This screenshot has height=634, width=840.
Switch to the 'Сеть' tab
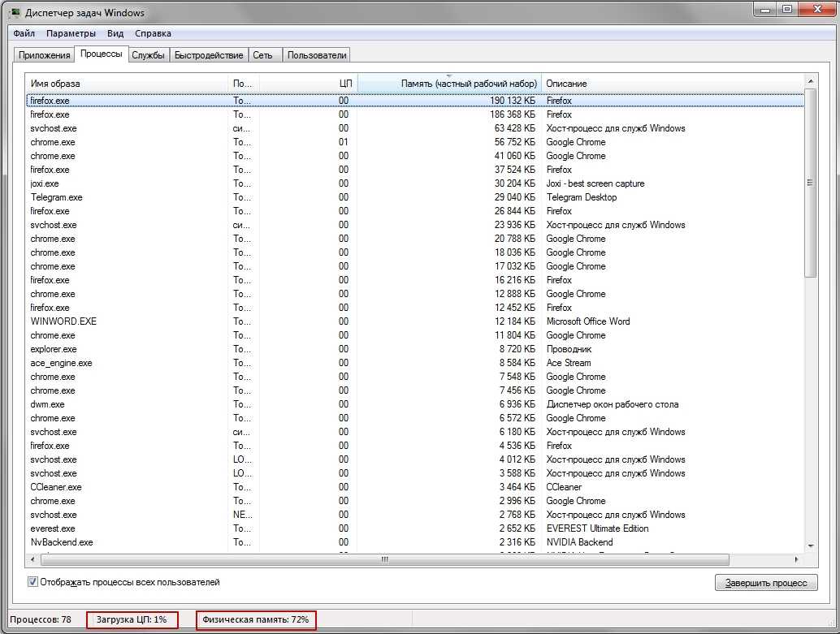point(262,55)
